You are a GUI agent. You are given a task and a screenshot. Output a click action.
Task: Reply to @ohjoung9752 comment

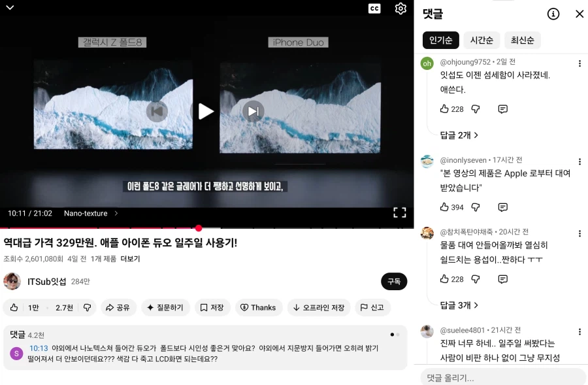[503, 109]
